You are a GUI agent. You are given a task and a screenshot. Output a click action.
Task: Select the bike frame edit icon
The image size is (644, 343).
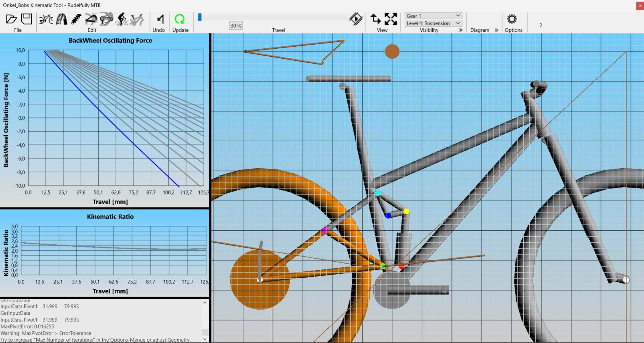coord(46,19)
